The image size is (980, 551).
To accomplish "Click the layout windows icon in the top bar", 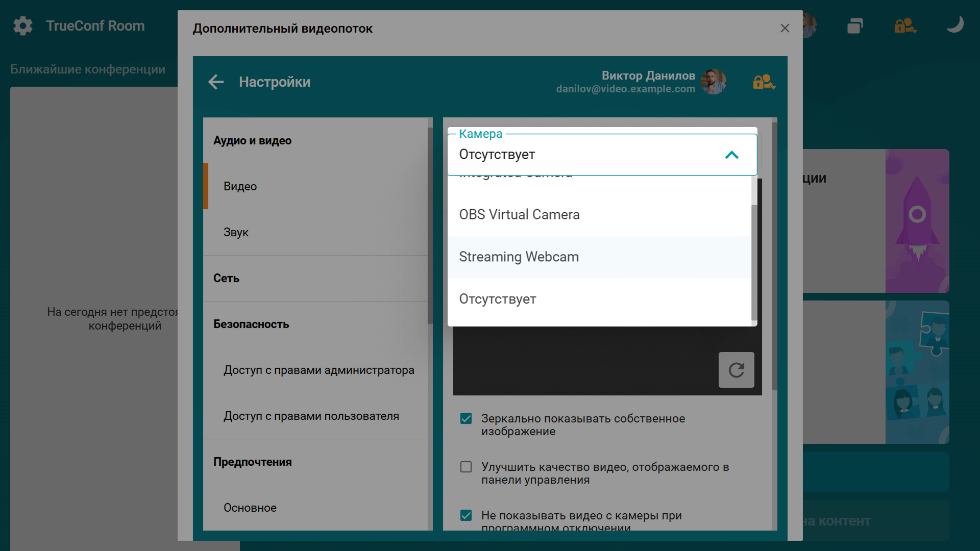I will pyautogui.click(x=855, y=26).
